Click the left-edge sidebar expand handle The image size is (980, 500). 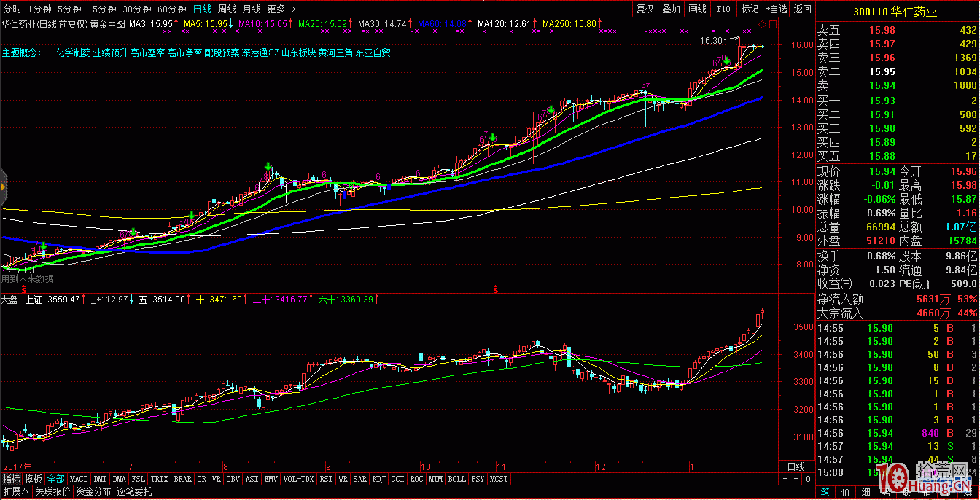coord(3,187)
